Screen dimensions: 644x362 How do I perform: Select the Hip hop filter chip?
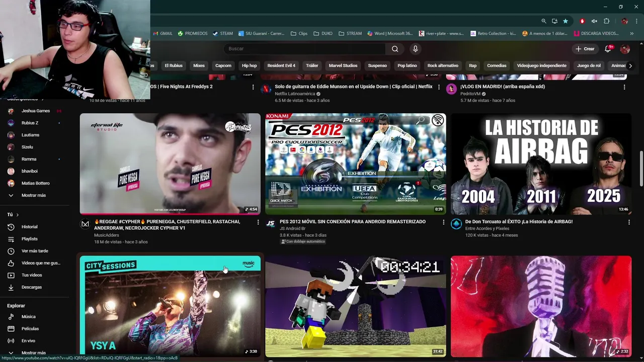249,66
